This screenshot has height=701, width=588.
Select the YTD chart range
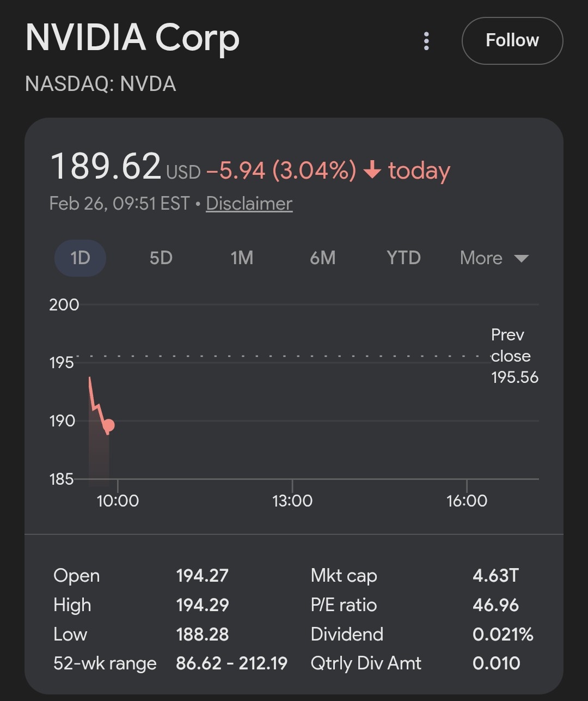tap(403, 258)
